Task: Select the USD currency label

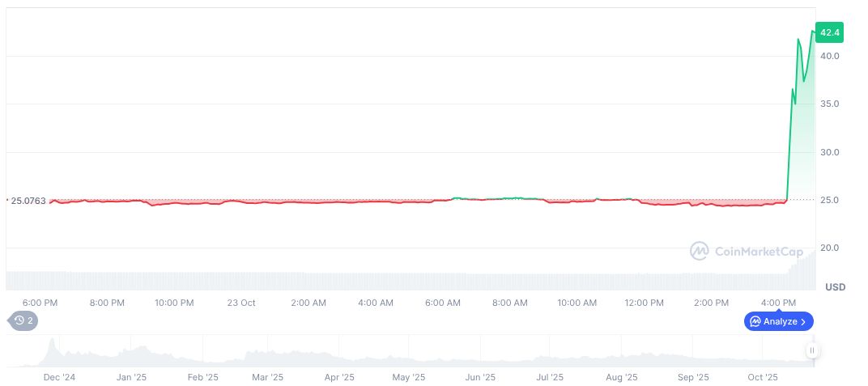Action: click(835, 287)
